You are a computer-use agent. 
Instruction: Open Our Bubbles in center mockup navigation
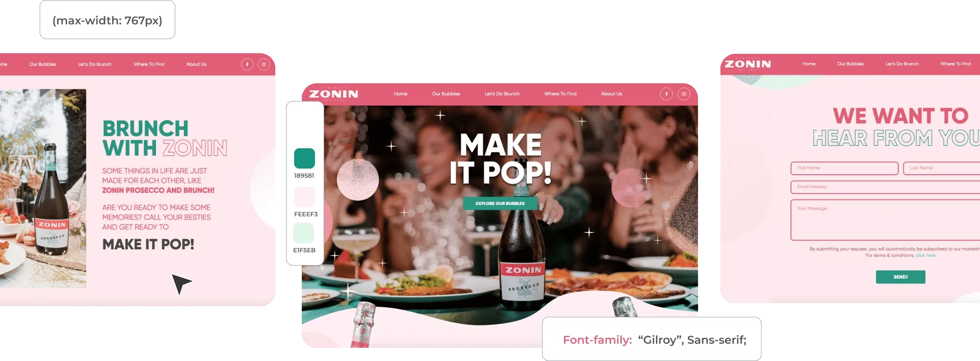coord(446,94)
